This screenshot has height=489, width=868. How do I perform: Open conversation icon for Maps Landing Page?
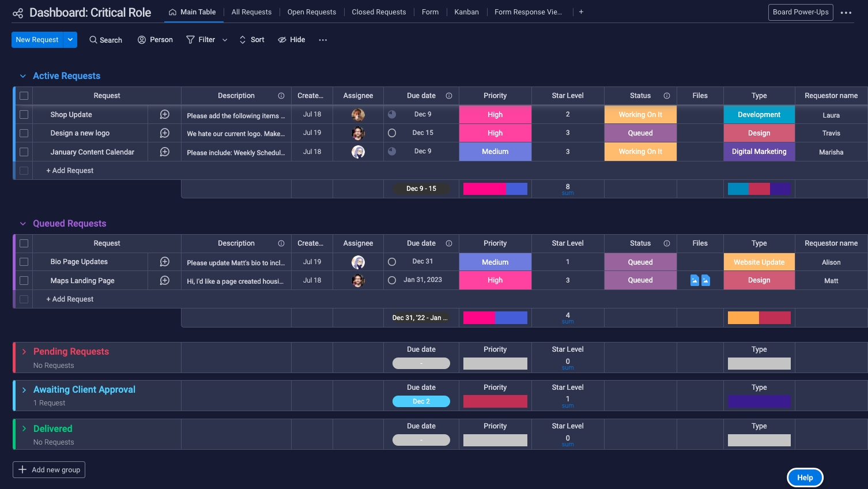pos(164,280)
